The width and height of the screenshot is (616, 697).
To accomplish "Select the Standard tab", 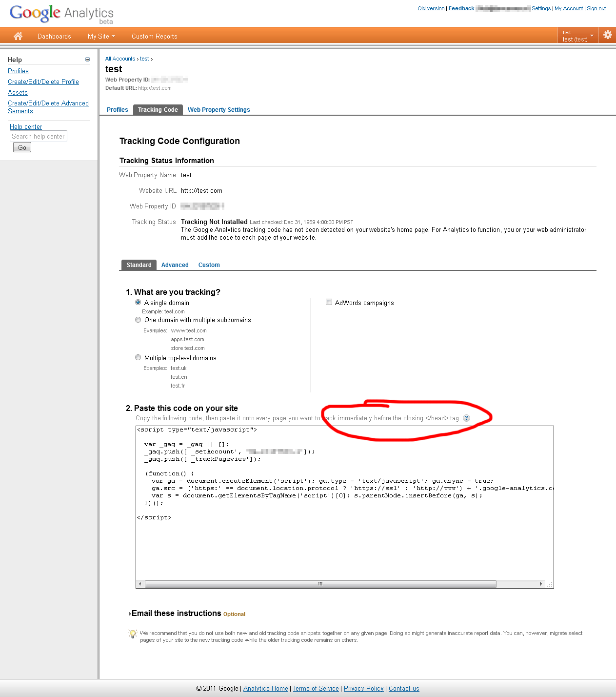I will (139, 265).
